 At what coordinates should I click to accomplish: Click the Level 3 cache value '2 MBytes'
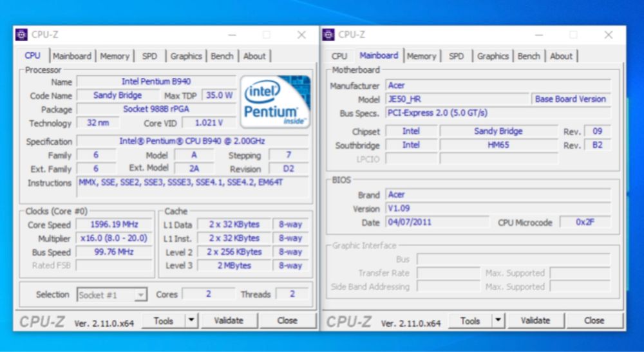click(234, 266)
